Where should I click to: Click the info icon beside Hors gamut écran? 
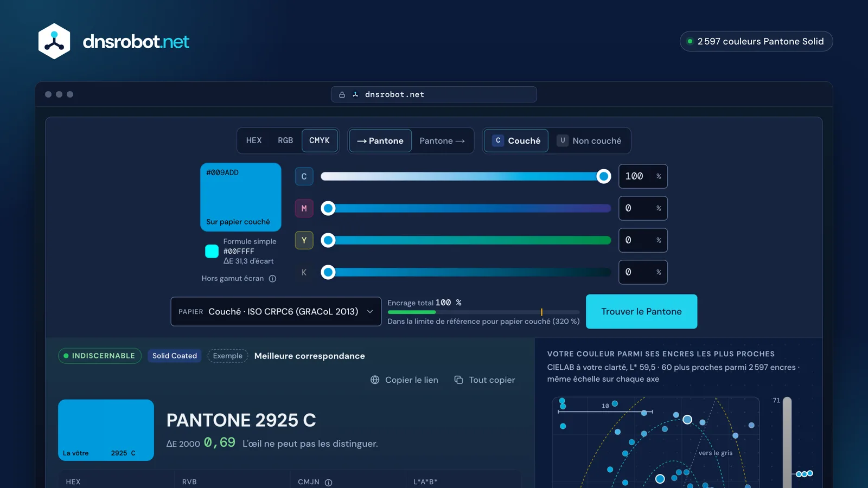(272, 279)
